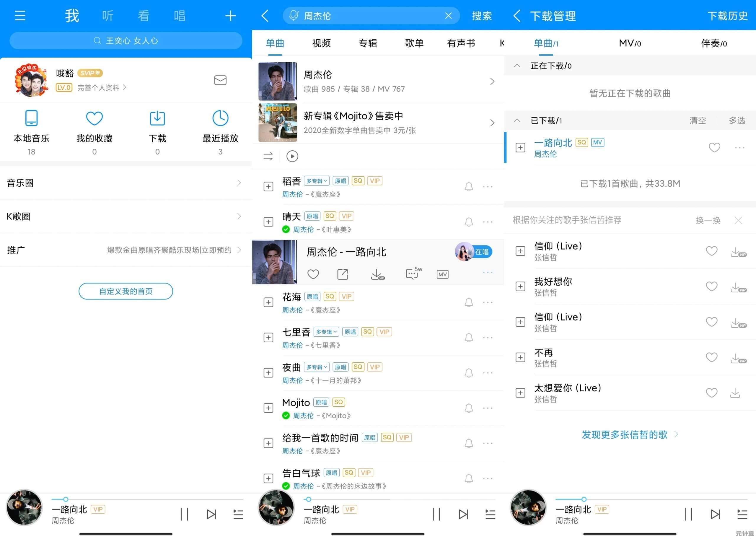Image resolution: width=756 pixels, height=539 pixels.
Task: Share 一路向北 from expanded card
Action: [343, 274]
